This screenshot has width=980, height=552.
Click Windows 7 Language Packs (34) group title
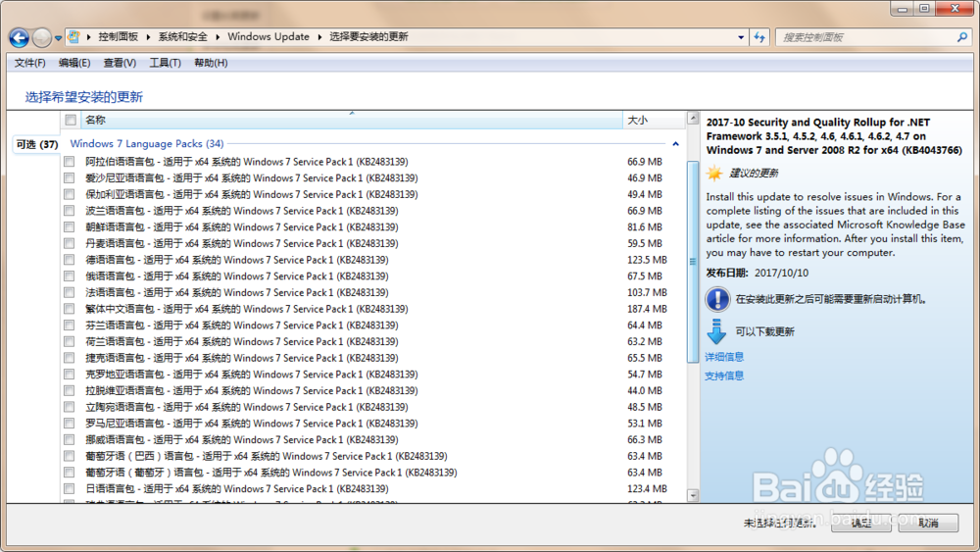(147, 143)
